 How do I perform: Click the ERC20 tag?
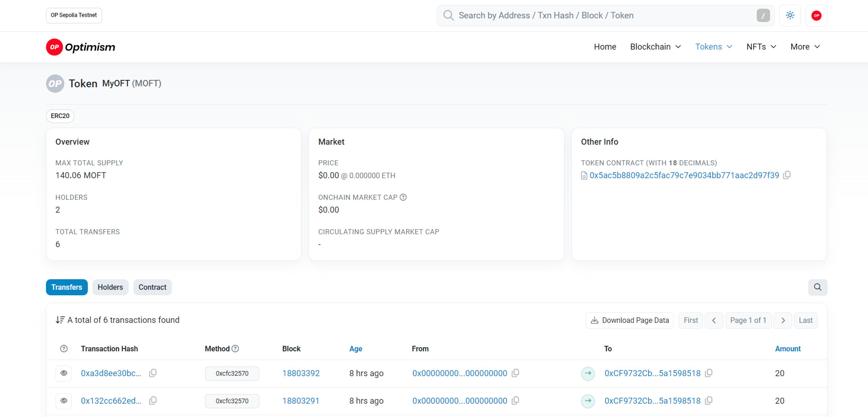[60, 116]
